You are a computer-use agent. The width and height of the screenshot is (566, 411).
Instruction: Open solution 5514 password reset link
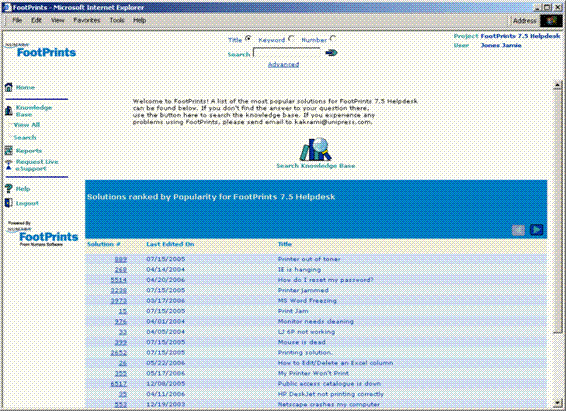118,280
